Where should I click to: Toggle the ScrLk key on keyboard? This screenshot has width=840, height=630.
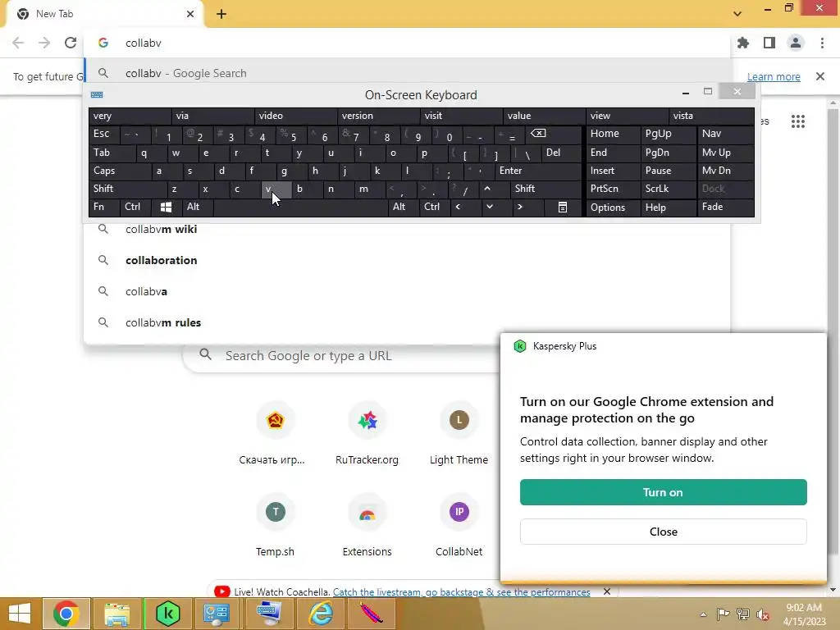(668, 189)
